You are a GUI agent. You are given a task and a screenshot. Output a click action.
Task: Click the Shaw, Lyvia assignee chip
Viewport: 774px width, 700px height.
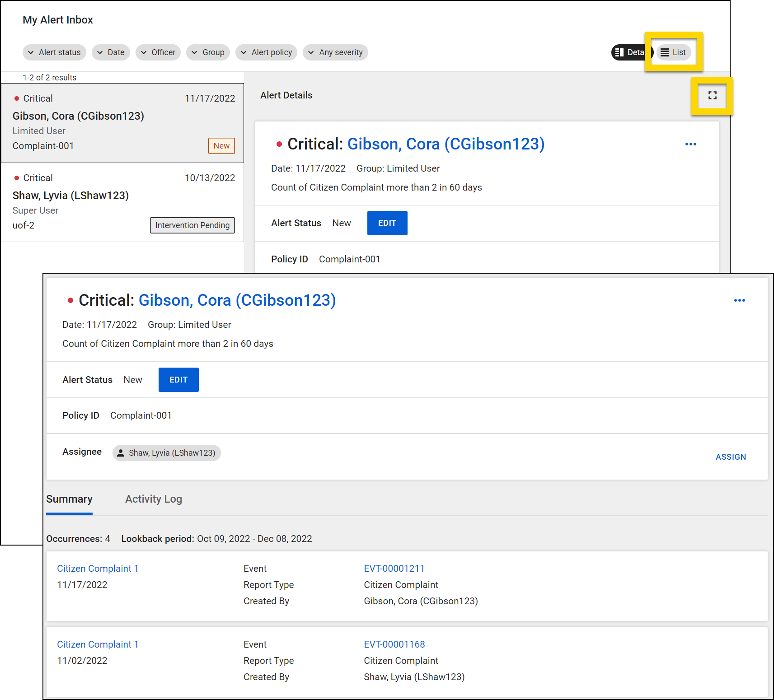[166, 453]
